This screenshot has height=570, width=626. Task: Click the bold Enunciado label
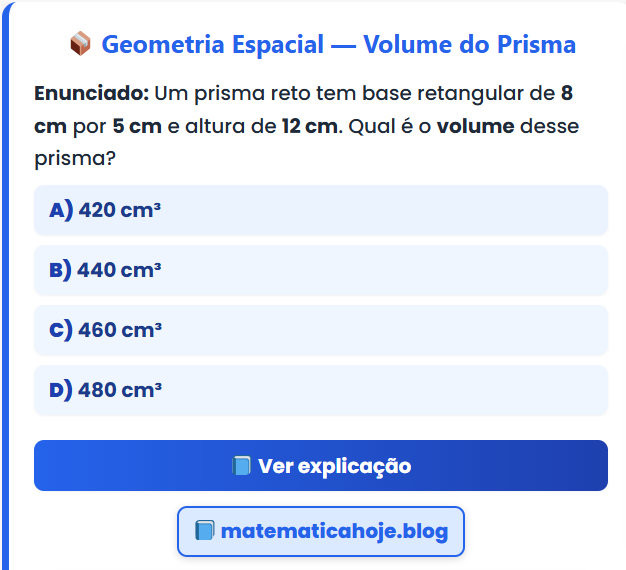[x=91, y=94]
